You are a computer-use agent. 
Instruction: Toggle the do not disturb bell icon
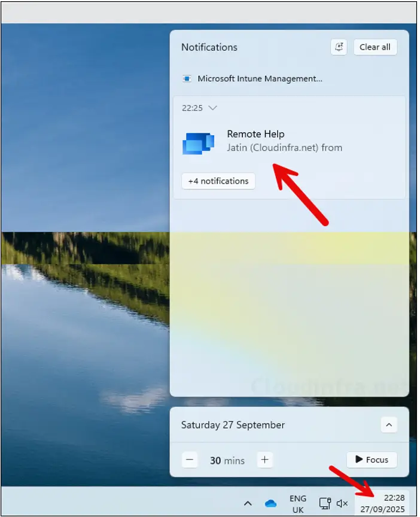coord(339,47)
